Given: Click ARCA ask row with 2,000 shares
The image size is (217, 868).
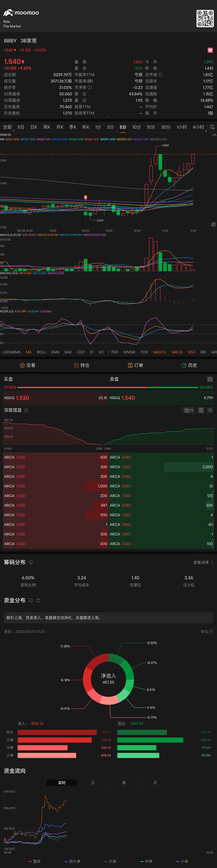Looking at the screenshot, I should [x=161, y=467].
